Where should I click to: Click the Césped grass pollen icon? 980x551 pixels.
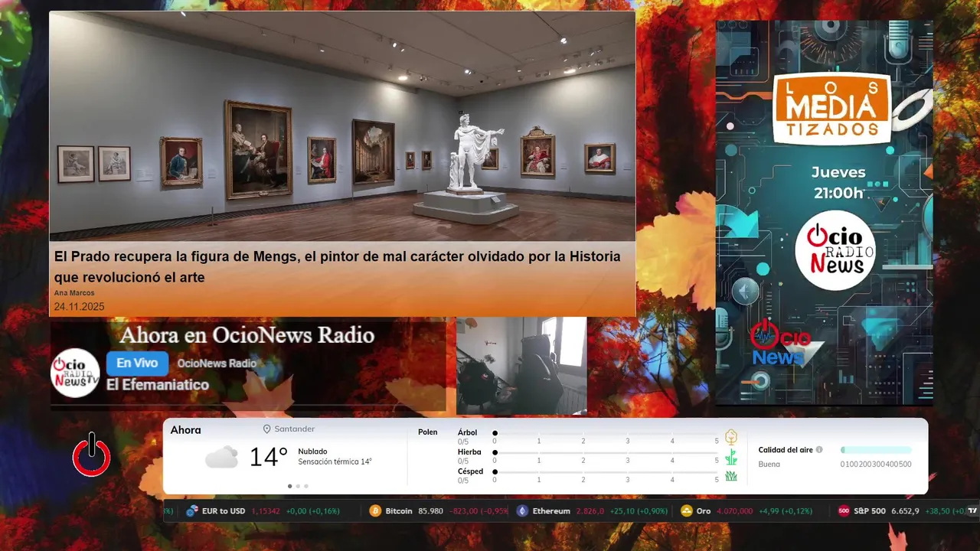[x=731, y=476]
